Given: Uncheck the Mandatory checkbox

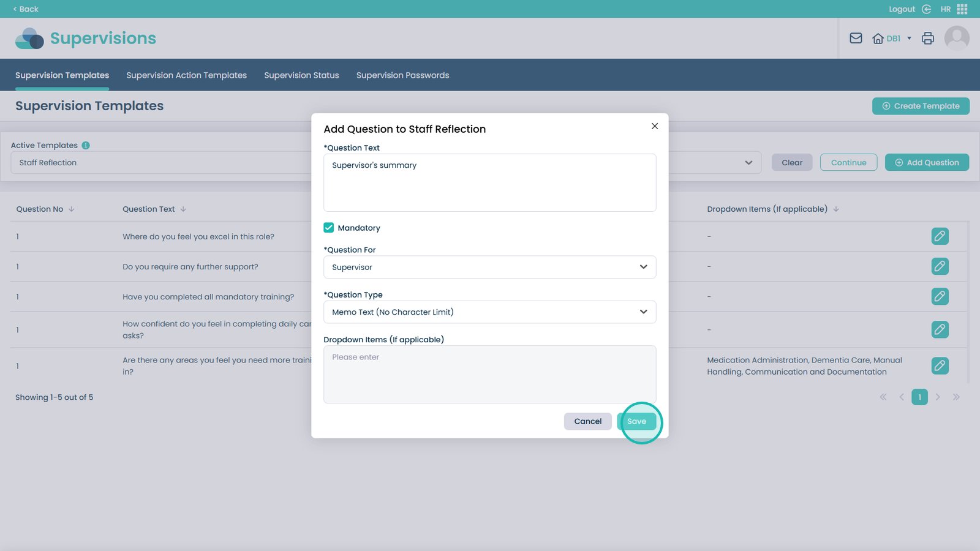Looking at the screenshot, I should 329,228.
